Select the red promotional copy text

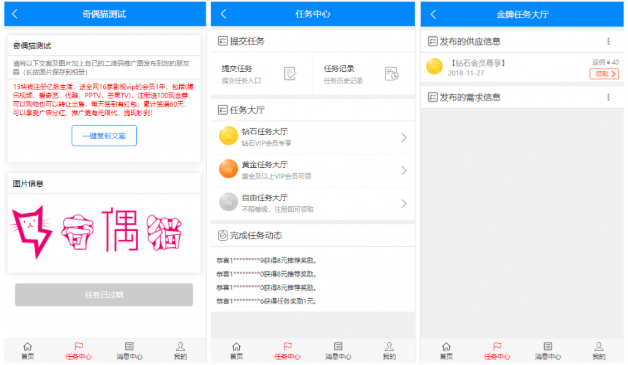pos(103,100)
